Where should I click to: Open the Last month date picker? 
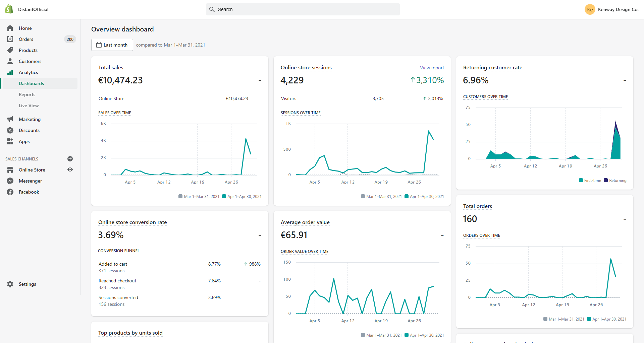112,45
